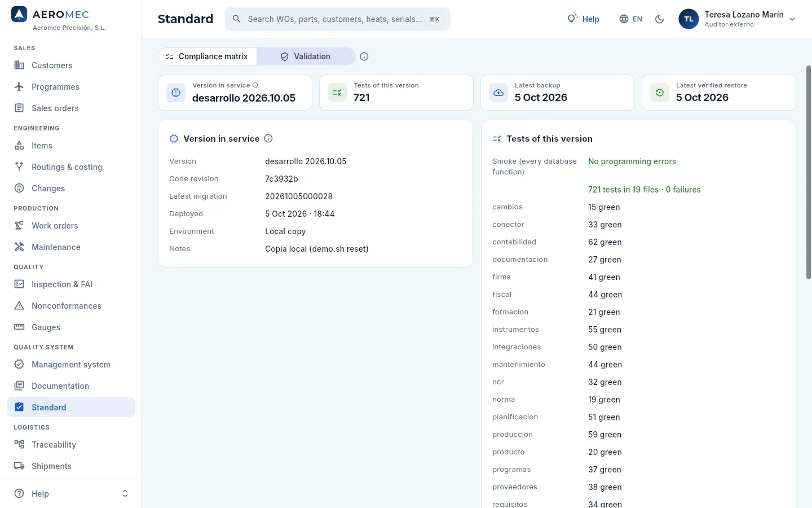Screen dimensions: 812x508
Task: Switch to the Compliance matrix tab
Action: point(208,56)
